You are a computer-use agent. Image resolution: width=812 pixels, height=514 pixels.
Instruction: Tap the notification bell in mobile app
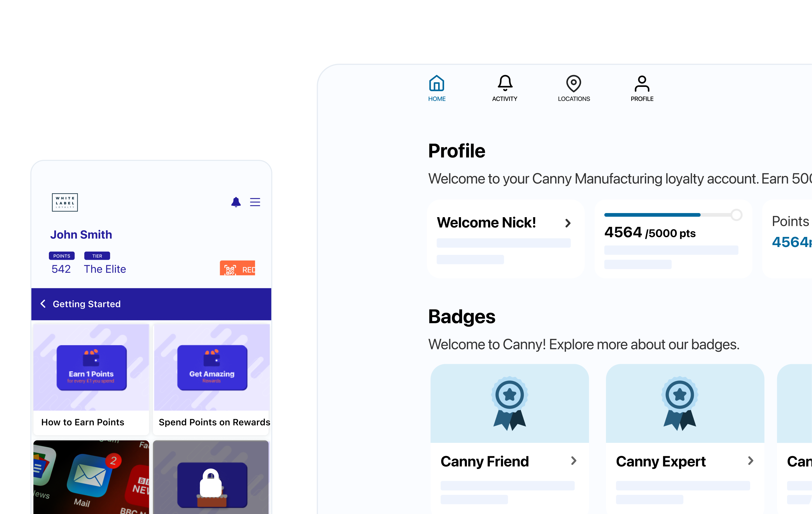pyautogui.click(x=236, y=202)
